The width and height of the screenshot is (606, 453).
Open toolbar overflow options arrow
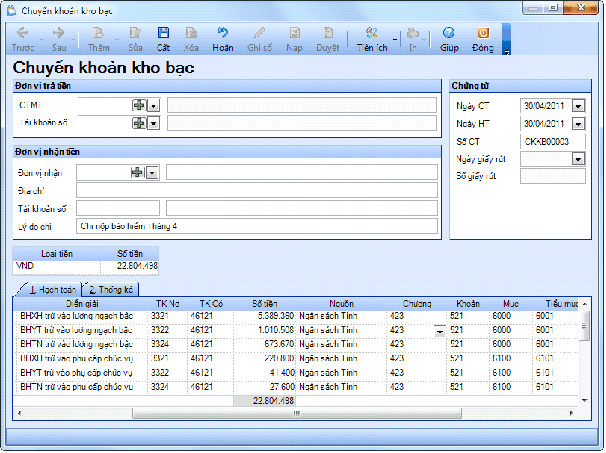tap(506, 52)
